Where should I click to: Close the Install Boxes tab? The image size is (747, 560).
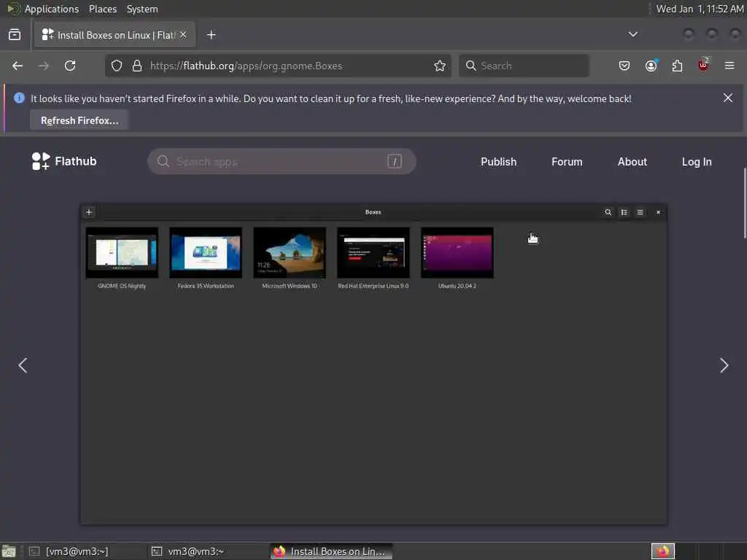click(183, 35)
